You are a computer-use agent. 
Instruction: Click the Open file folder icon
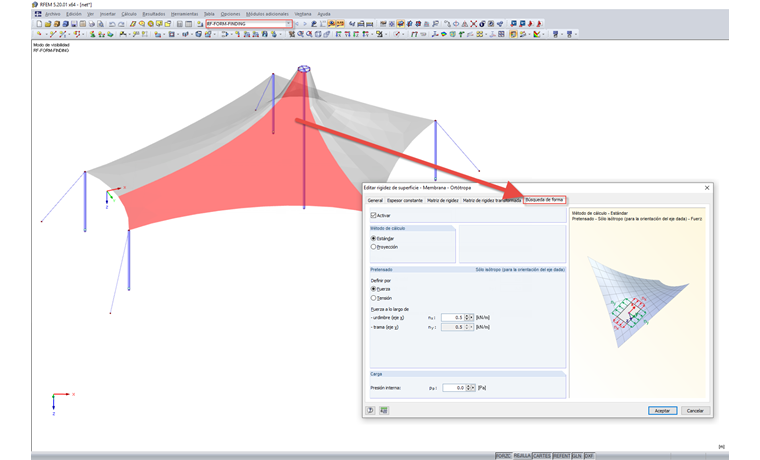[x=48, y=23]
